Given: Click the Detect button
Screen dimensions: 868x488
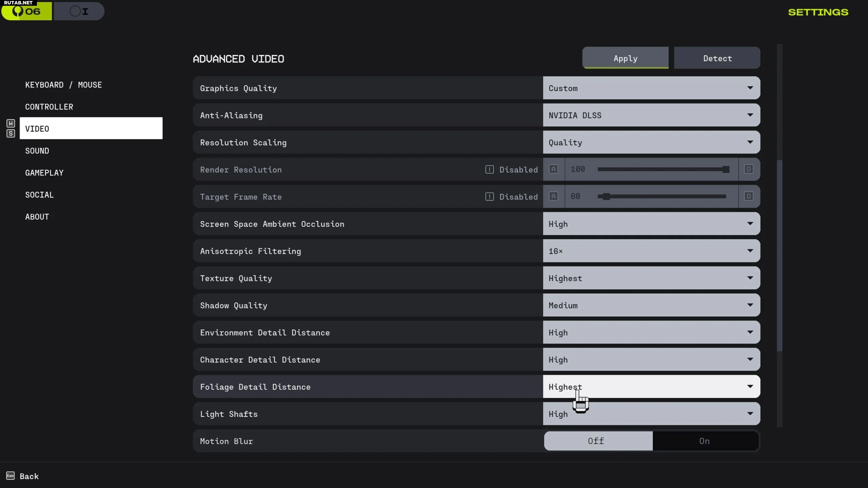Looking at the screenshot, I should (717, 58).
